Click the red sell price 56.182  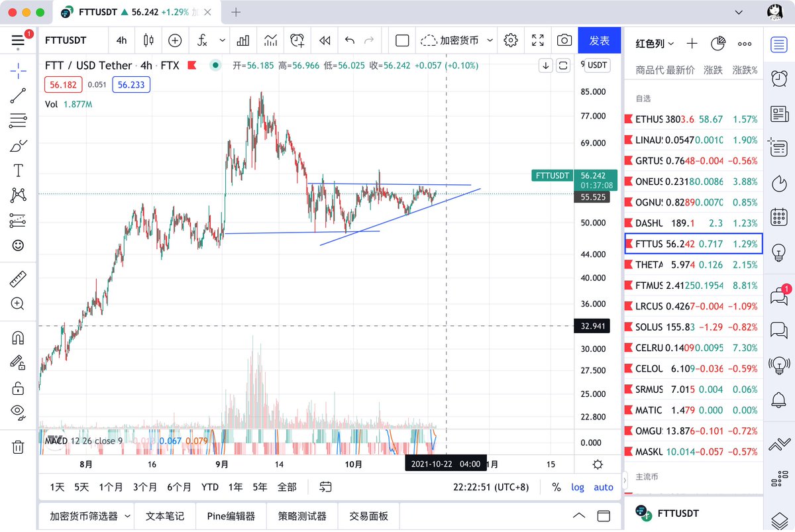(64, 85)
